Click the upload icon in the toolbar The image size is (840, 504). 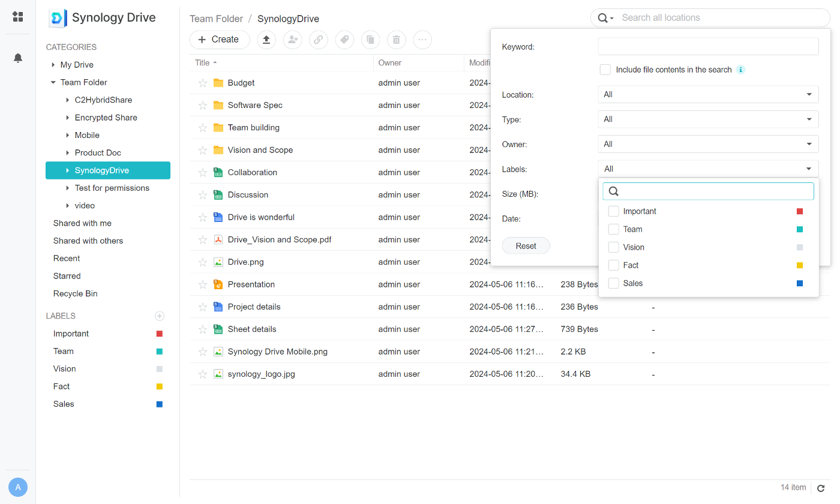pos(266,40)
